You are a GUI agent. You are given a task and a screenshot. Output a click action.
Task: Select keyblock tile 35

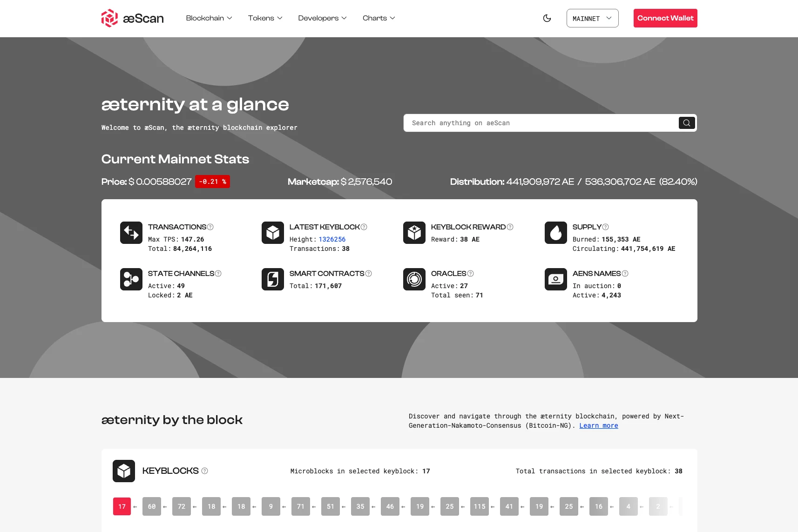tap(360, 506)
